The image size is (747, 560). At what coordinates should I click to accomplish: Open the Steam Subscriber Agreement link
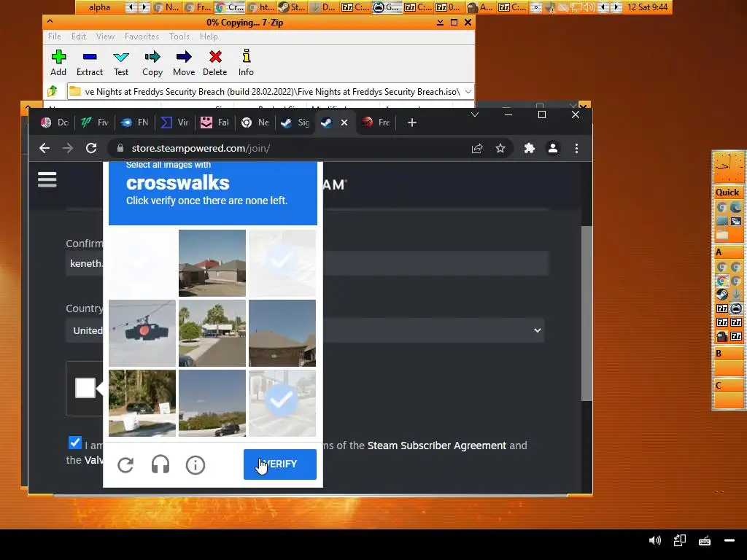436,446
